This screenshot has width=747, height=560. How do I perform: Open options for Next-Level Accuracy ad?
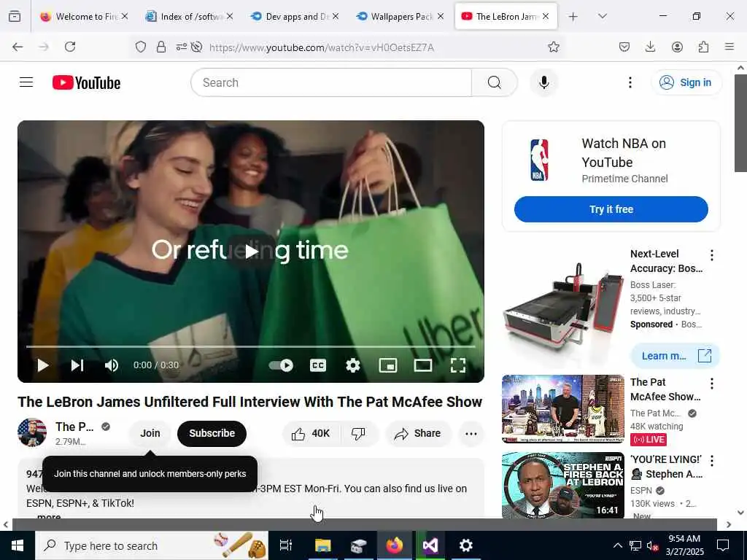[712, 255]
